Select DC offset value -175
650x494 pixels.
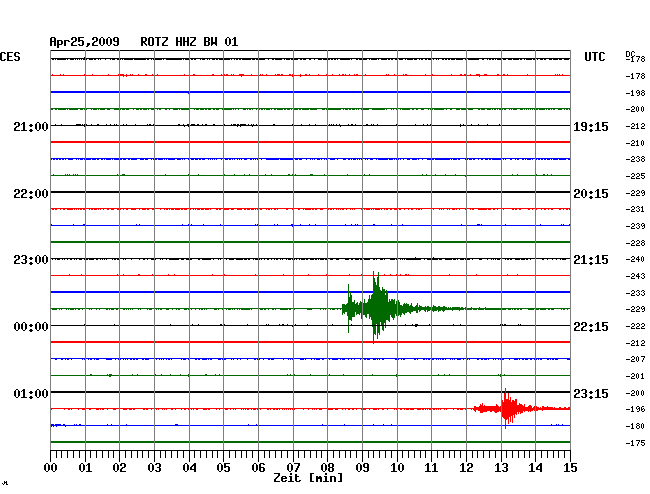coord(635,443)
